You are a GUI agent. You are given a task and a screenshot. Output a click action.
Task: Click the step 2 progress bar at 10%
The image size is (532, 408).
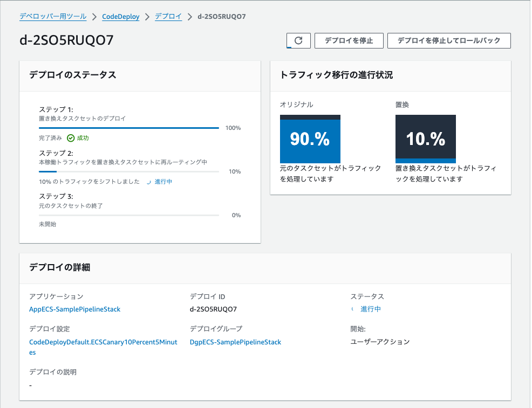pos(129,172)
